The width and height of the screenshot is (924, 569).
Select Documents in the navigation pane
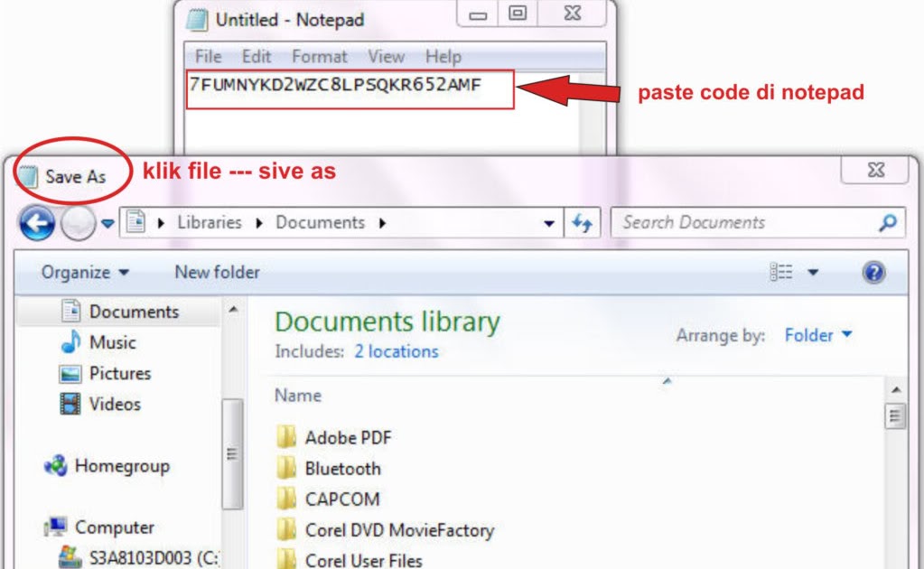pyautogui.click(x=134, y=312)
